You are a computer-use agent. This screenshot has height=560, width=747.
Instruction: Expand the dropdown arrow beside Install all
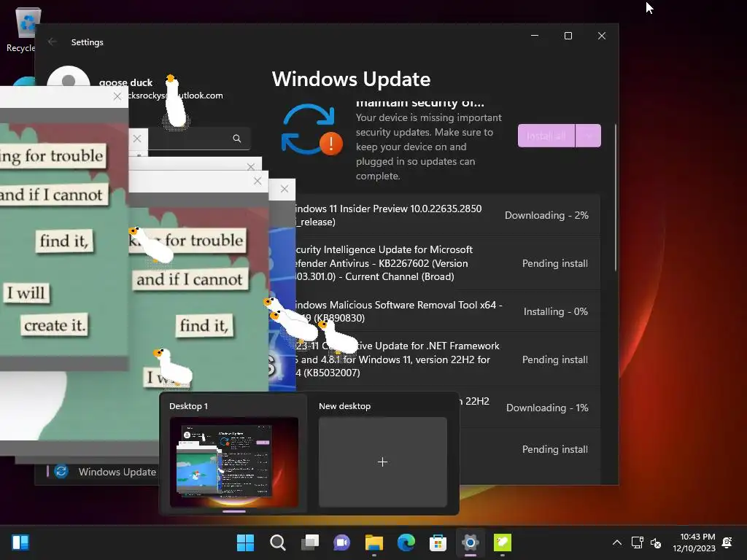coord(589,136)
